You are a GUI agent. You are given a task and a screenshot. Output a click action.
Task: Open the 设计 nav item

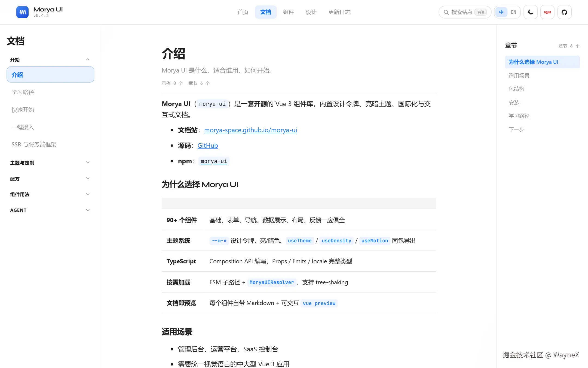pos(311,12)
